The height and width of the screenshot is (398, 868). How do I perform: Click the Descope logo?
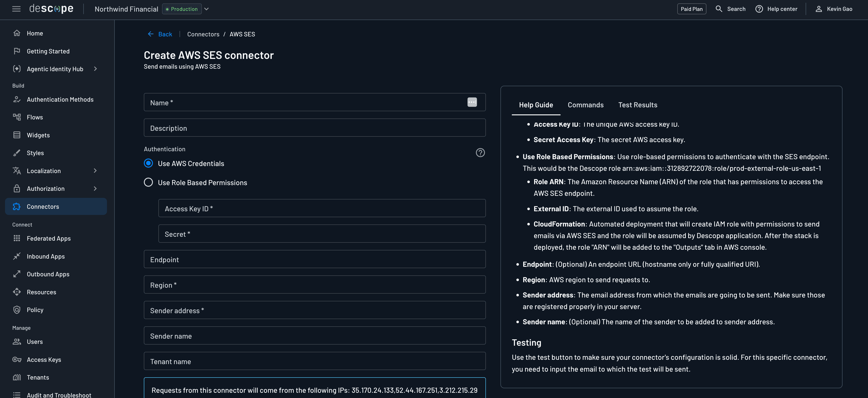tap(51, 9)
